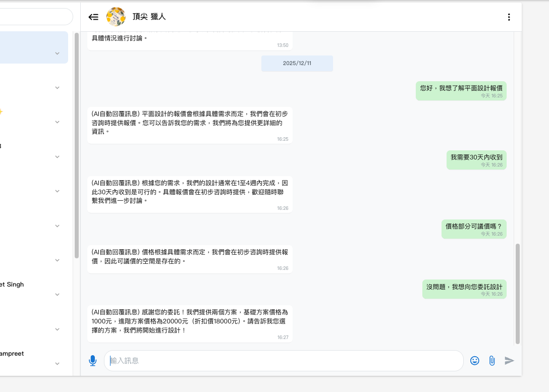
Task: Expand the chevron below the ampreet conversation
Action: pyautogui.click(x=58, y=364)
